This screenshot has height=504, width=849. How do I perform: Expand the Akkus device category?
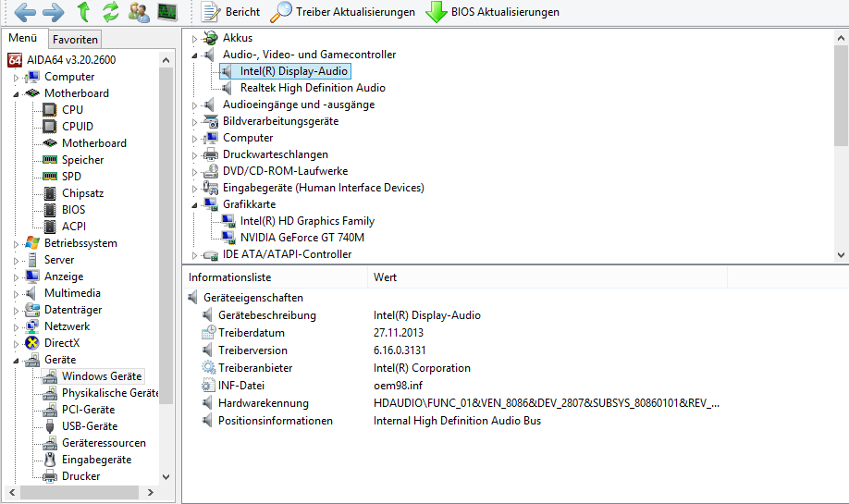click(194, 39)
